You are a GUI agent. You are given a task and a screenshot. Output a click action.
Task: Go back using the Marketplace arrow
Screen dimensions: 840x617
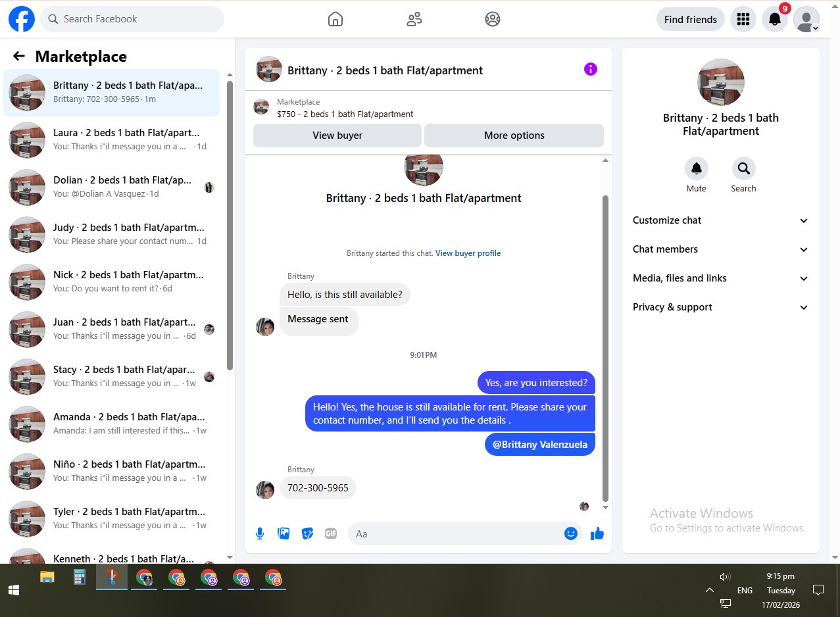[19, 57]
